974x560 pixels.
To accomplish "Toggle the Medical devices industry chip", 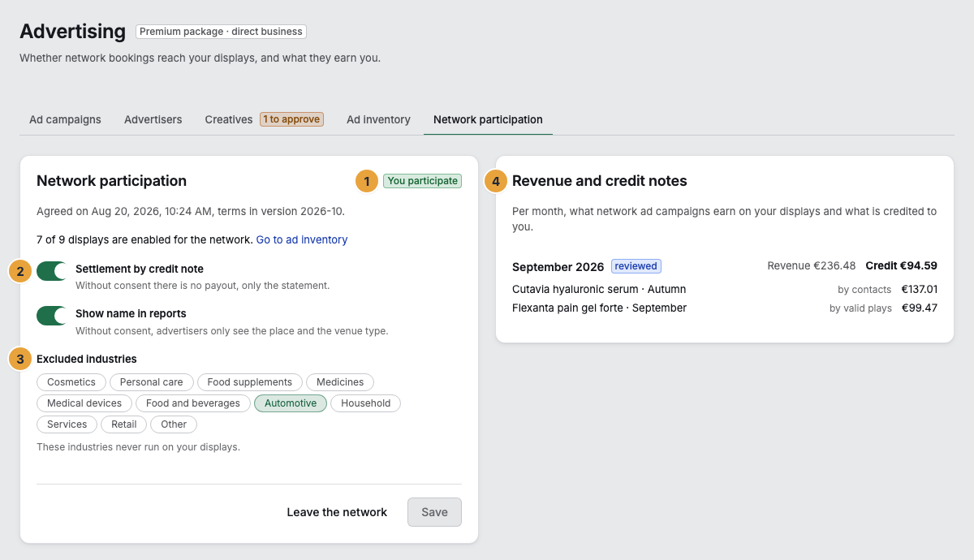I will pos(84,403).
